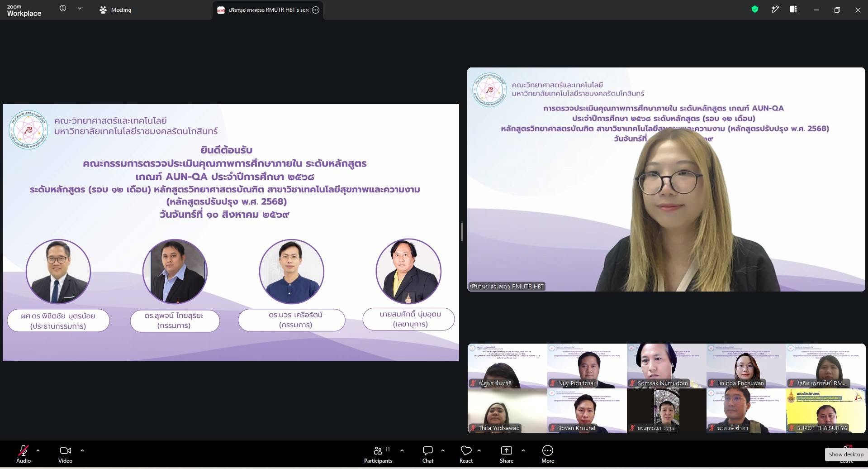Image resolution: width=868 pixels, height=469 pixels.
Task: Open the Chat panel
Action: [x=428, y=454]
